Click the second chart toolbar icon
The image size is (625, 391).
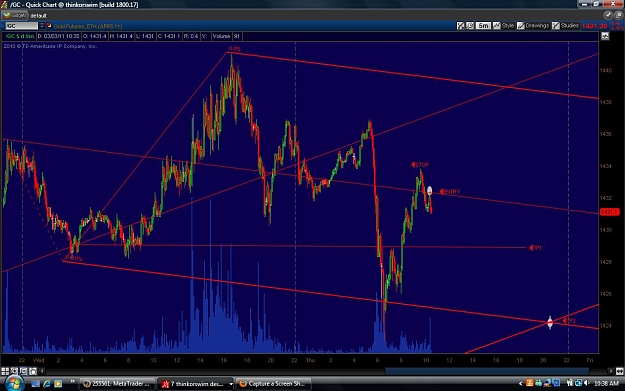point(470,26)
